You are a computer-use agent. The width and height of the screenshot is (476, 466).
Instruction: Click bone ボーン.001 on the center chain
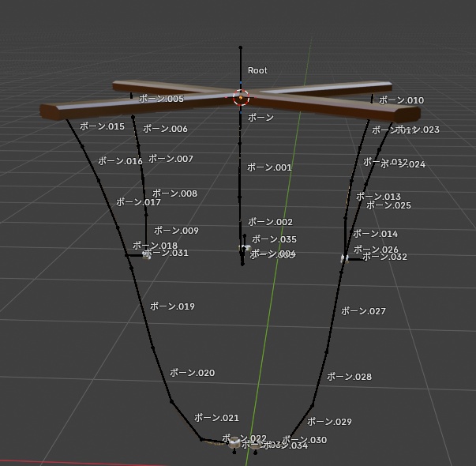(269, 167)
